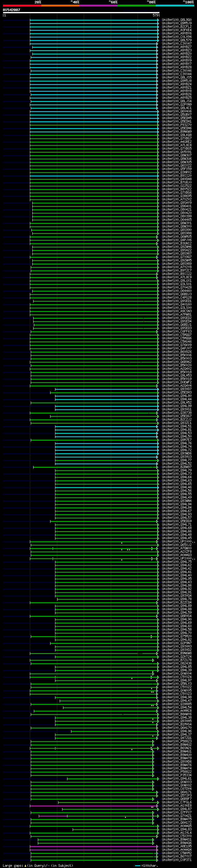197x868 pixels.
Task: Select the cyan ~100% identity color segment
Action: click(175, 6)
